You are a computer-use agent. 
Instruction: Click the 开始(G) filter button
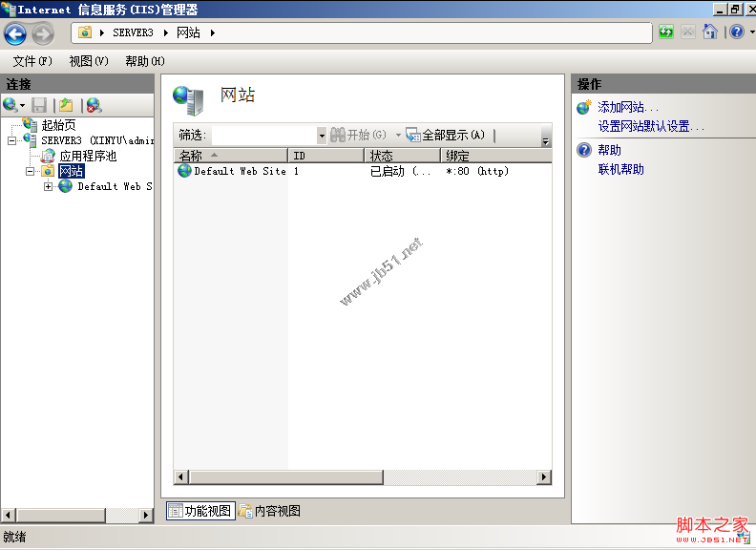tap(358, 135)
